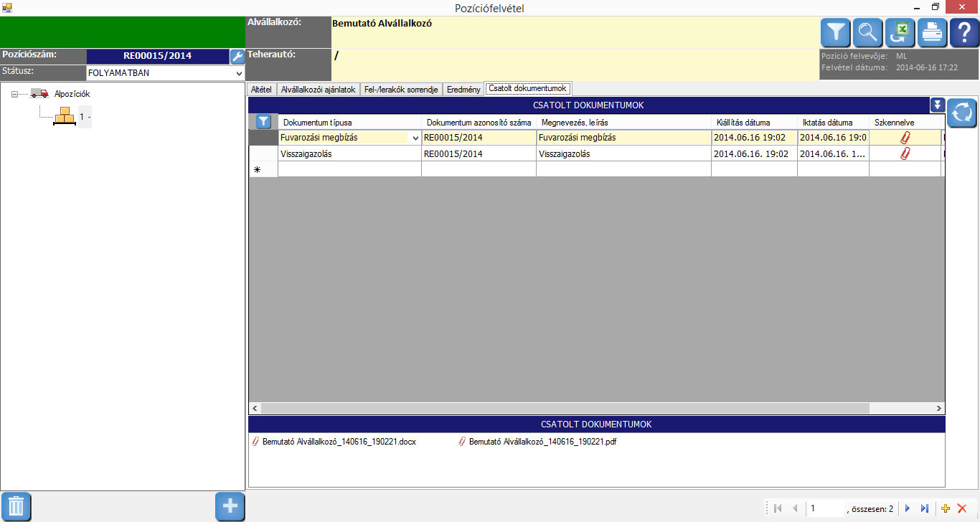Viewport: 980px width, 522px height.
Task: Open the Eredmény tab
Action: tap(463, 90)
